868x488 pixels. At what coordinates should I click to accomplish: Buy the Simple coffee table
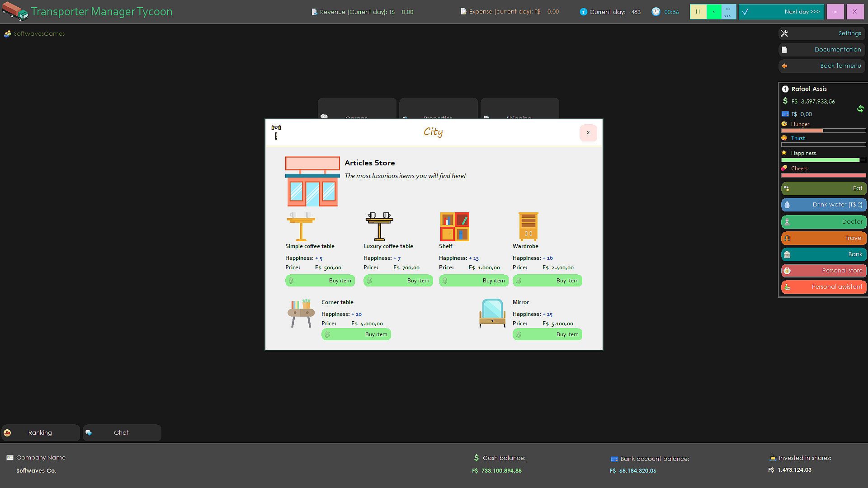[x=320, y=281]
